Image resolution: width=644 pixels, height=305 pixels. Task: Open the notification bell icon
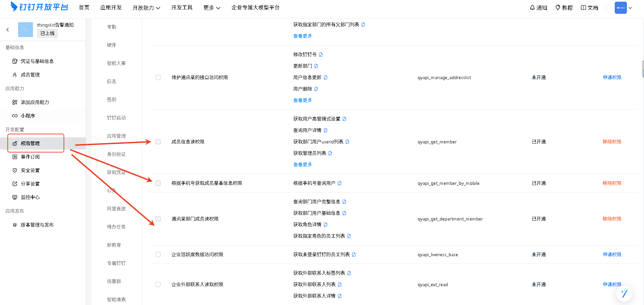tap(532, 7)
